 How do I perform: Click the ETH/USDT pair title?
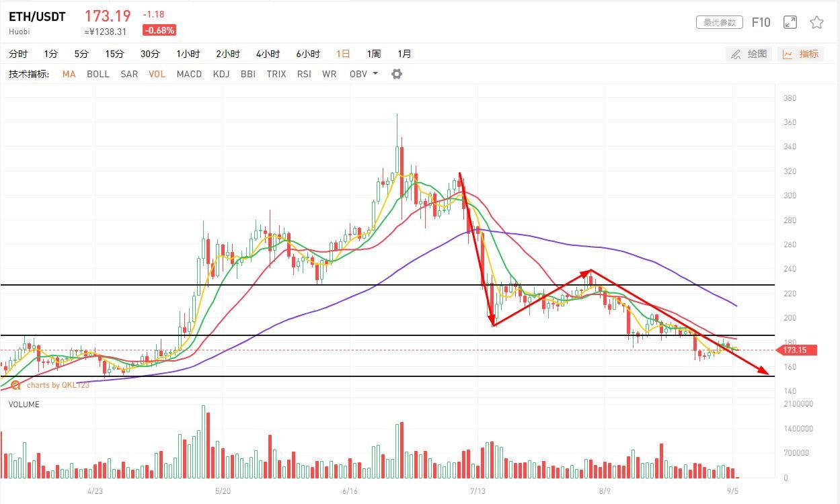click(x=37, y=17)
